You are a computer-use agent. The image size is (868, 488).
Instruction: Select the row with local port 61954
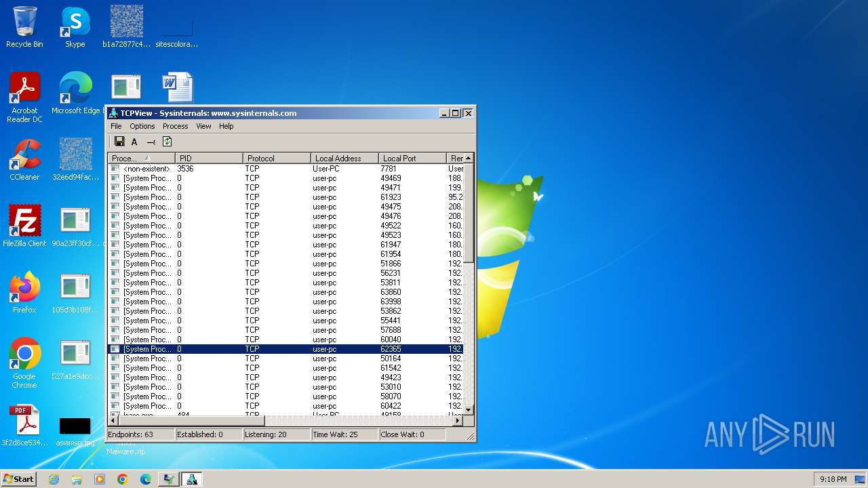285,254
